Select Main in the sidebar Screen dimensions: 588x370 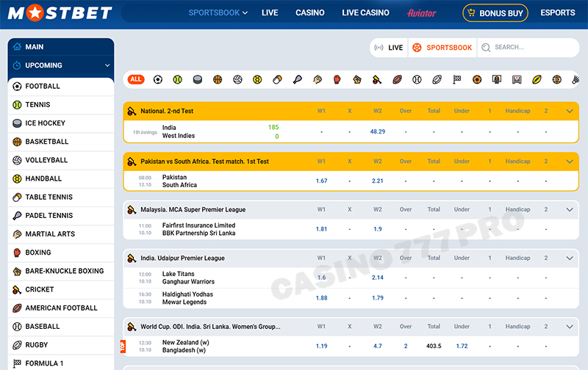pyautogui.click(x=61, y=47)
